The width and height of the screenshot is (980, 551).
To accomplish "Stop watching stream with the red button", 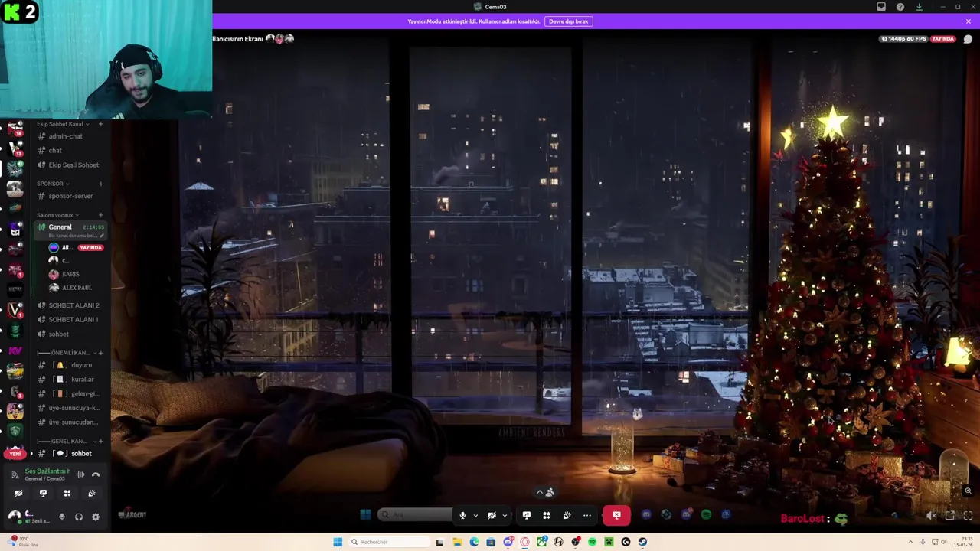I will click(616, 516).
